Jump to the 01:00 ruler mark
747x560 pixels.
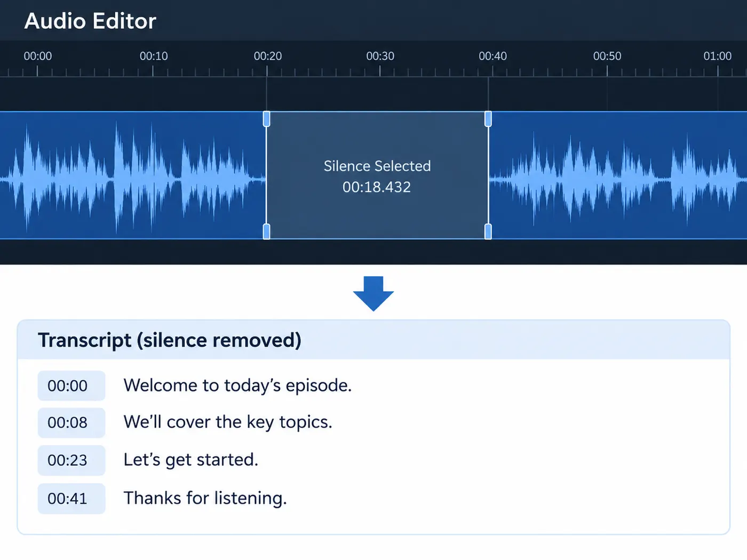click(718, 56)
